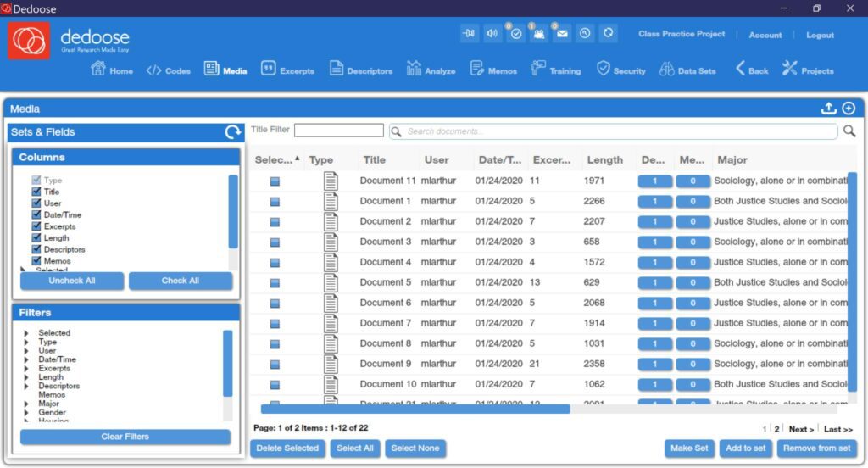Expand the Major filter tree item
The height and width of the screenshot is (468, 868).
[x=26, y=404]
